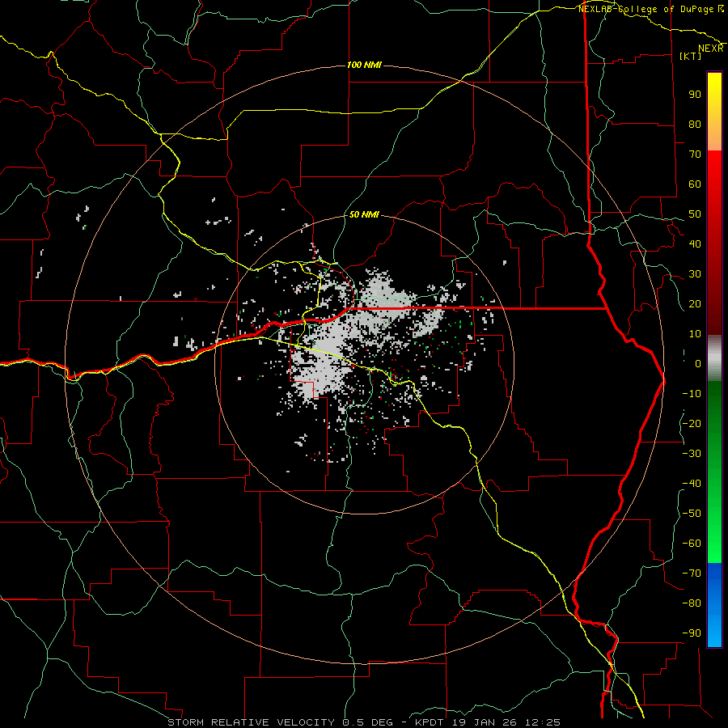The width and height of the screenshot is (728, 728).
Task: Click the -40 value on velocity scale
Action: [x=692, y=484]
